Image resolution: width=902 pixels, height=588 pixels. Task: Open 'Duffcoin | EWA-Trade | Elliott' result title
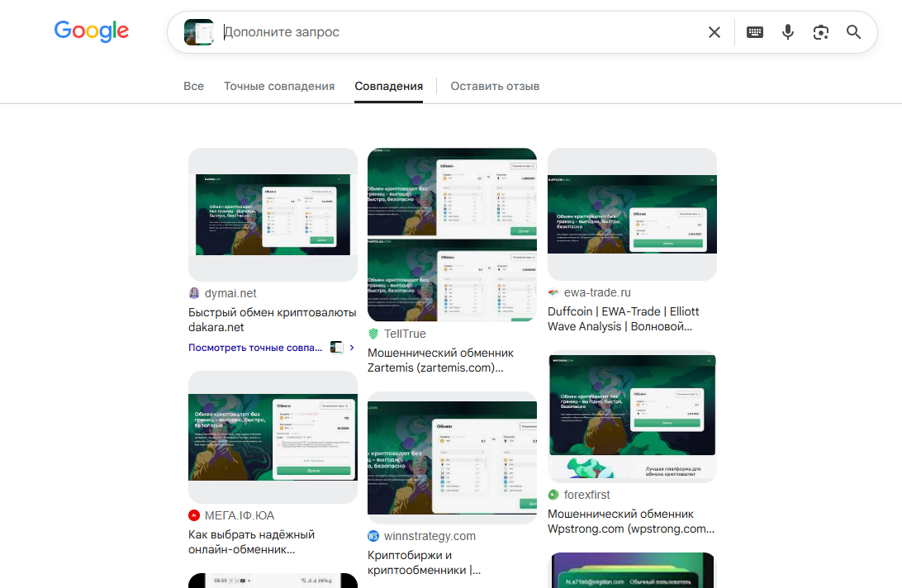(x=623, y=319)
